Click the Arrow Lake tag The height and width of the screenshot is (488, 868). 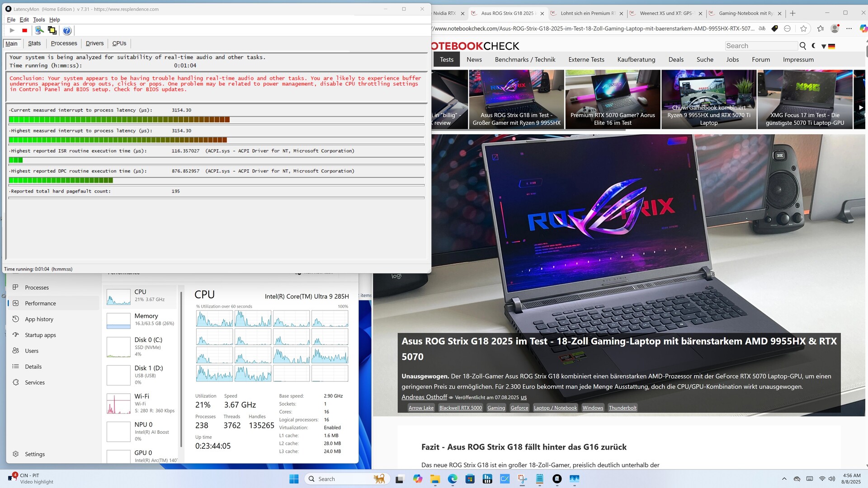pyautogui.click(x=421, y=408)
